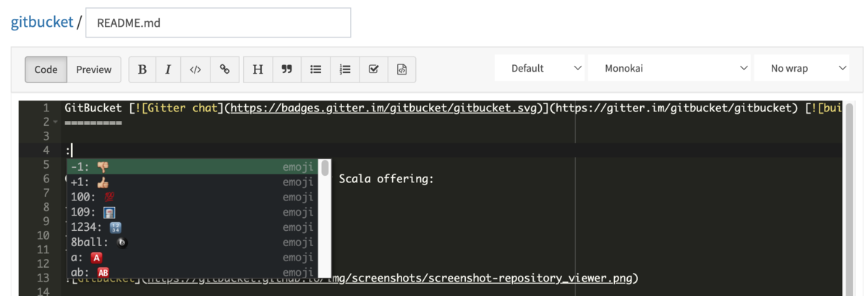Choose the ab: emoji suggestion
Viewport: 868px width, 296px height.
click(x=192, y=272)
